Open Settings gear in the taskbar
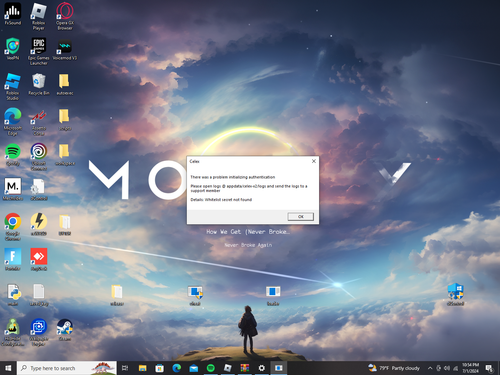 click(262, 368)
